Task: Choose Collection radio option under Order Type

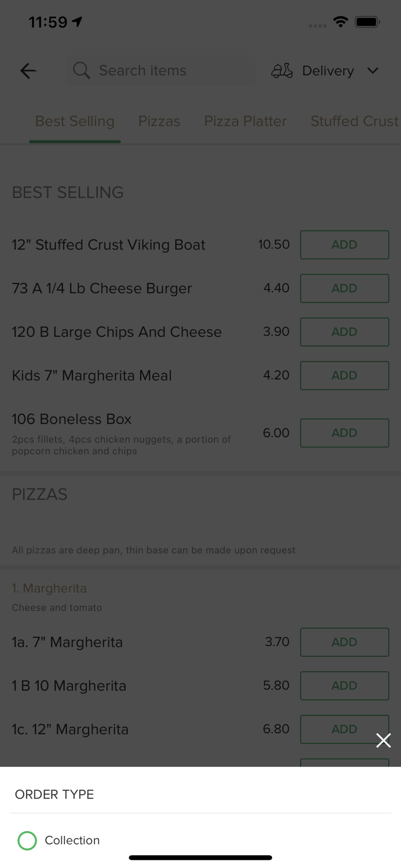Action: (72, 840)
